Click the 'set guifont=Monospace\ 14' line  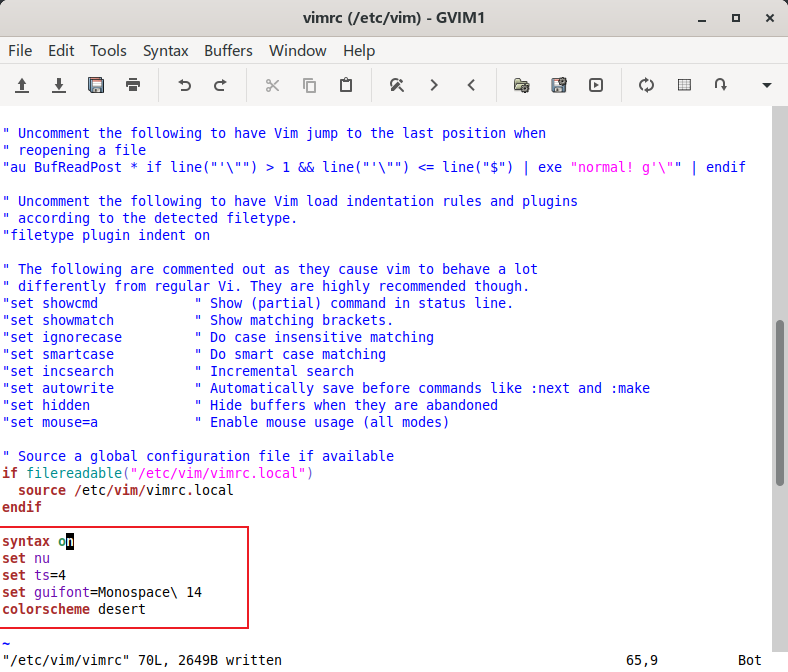(x=102, y=593)
